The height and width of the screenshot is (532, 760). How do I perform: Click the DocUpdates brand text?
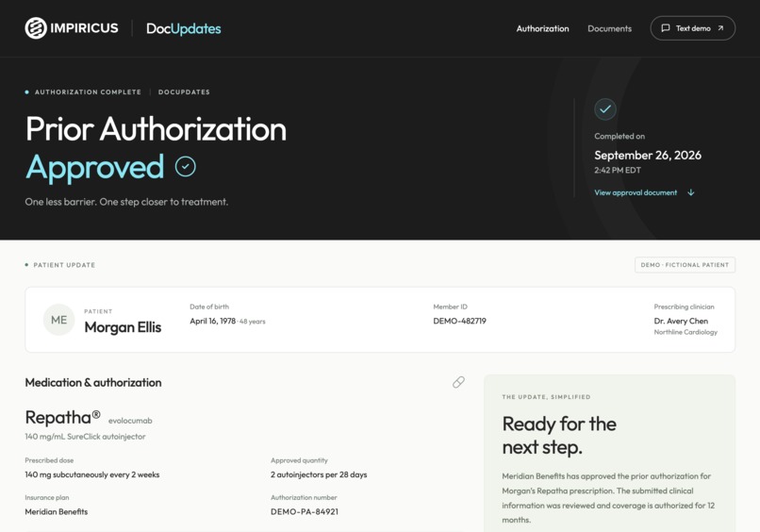[x=183, y=28]
